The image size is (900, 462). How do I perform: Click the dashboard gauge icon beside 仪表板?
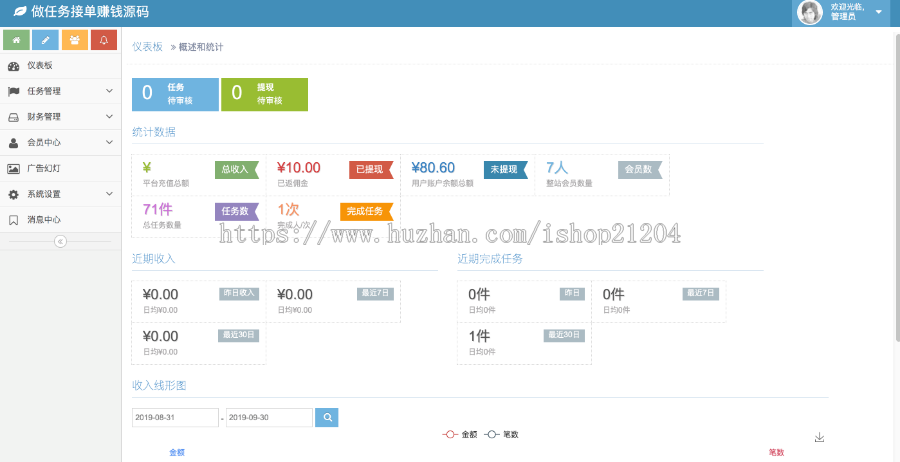(13, 66)
